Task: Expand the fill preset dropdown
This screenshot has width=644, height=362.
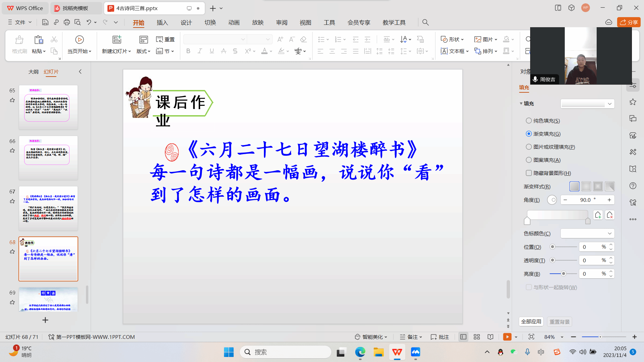Action: (587, 104)
